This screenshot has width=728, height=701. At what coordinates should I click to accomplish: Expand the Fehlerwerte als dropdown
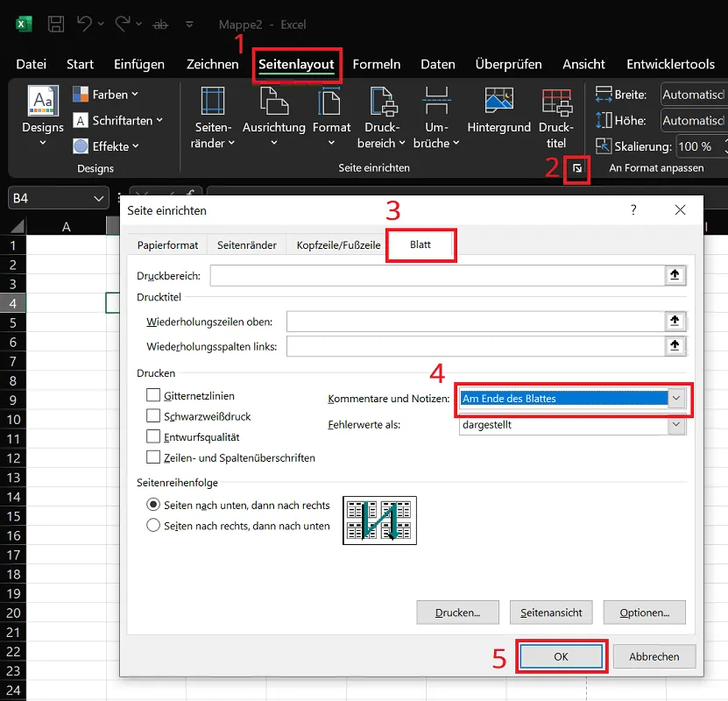pos(675,425)
